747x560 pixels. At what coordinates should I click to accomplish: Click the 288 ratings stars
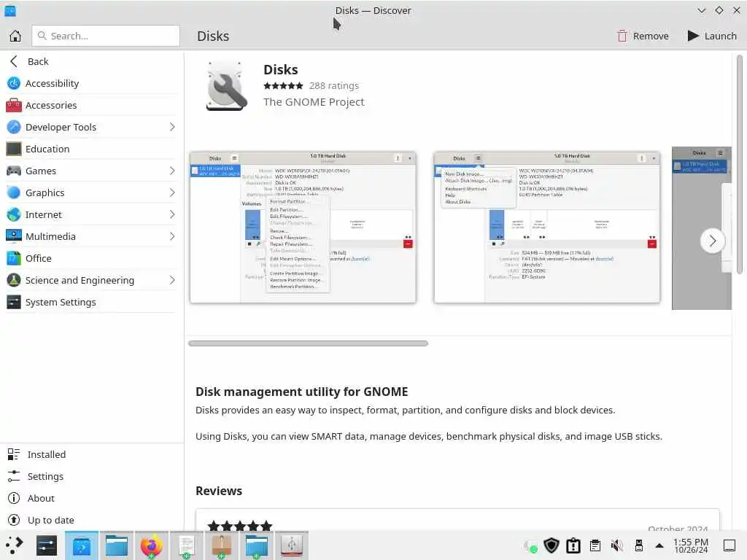coord(284,86)
